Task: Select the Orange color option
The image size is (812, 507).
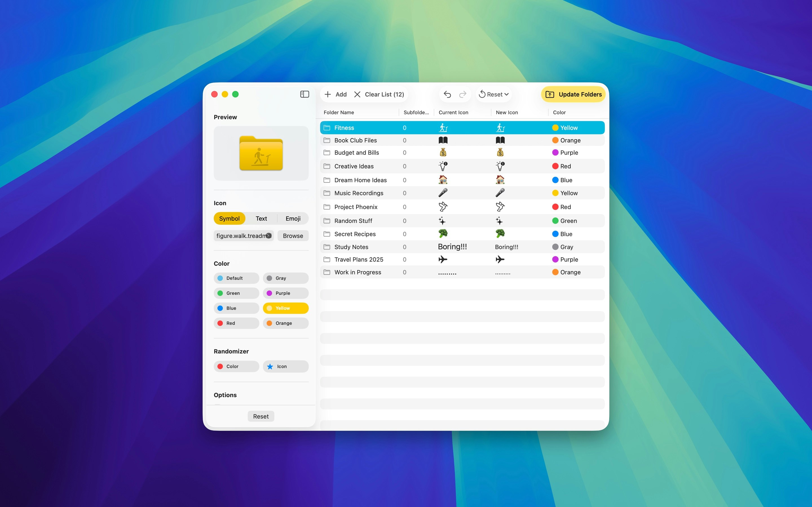Action: click(x=285, y=323)
